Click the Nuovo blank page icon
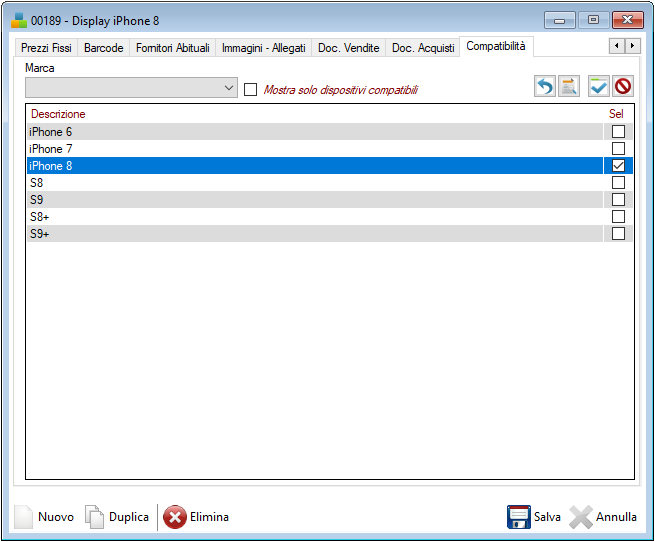This screenshot has height=542, width=655. 24,517
